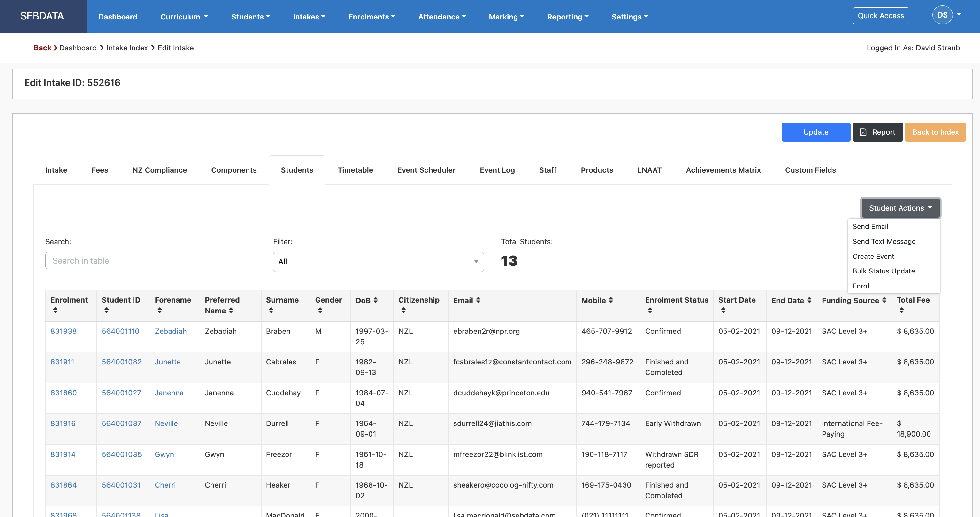Open the Marking dropdown
The image size is (980, 517).
point(506,17)
